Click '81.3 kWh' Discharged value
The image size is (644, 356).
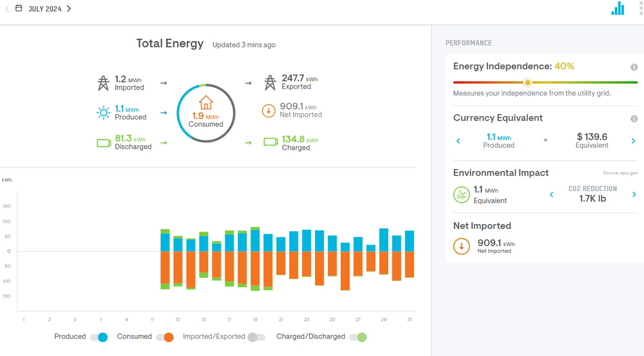pos(130,139)
